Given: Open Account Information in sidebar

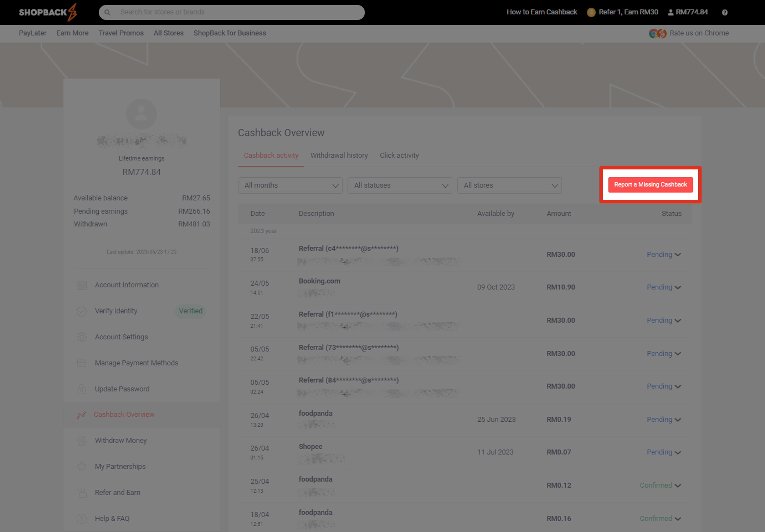Looking at the screenshot, I should pyautogui.click(x=127, y=285).
